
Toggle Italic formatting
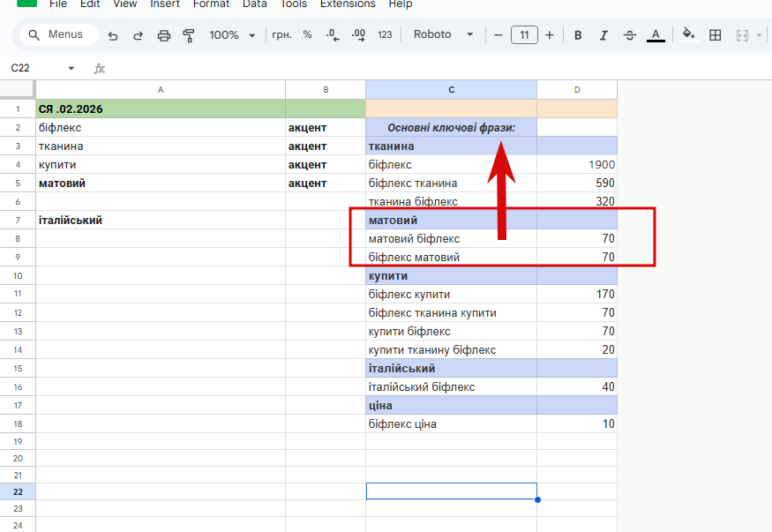(603, 35)
